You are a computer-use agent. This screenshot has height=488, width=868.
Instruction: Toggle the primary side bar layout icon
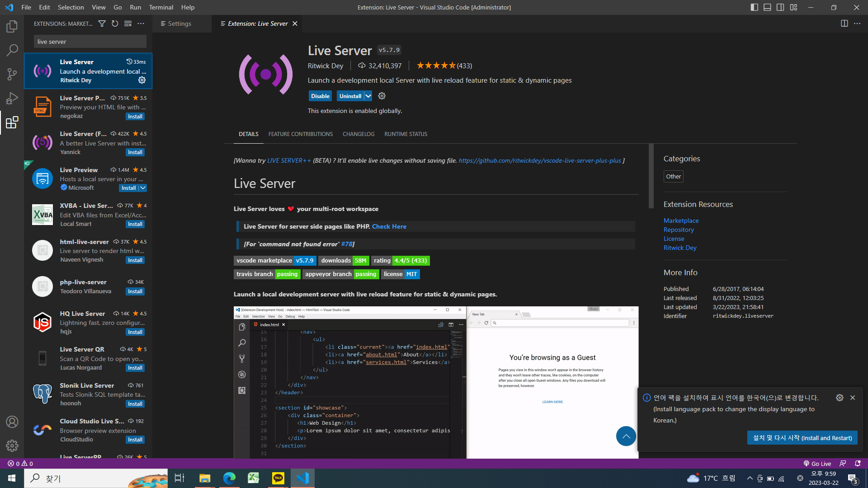[x=754, y=7]
